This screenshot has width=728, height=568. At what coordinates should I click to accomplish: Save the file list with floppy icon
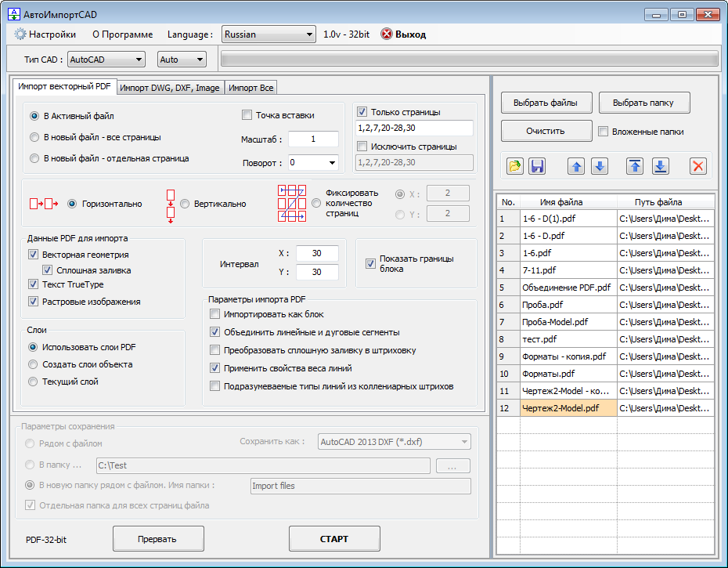click(x=537, y=166)
